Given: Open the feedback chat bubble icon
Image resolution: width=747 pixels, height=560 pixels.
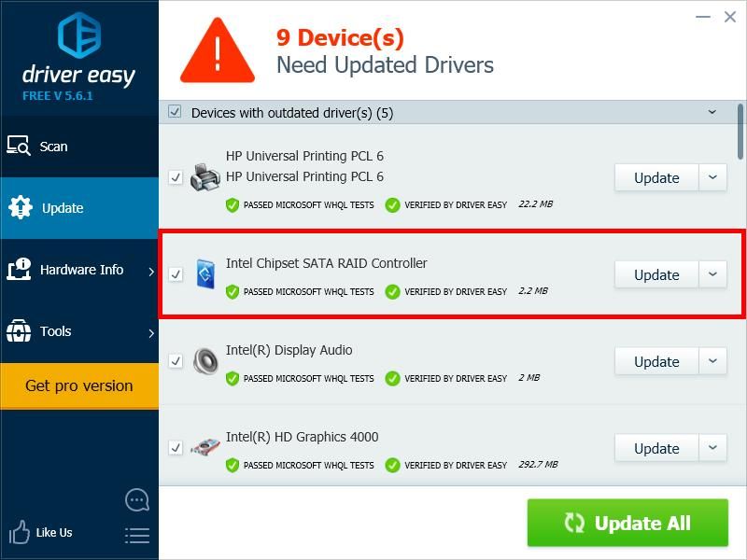Looking at the screenshot, I should click(x=137, y=500).
